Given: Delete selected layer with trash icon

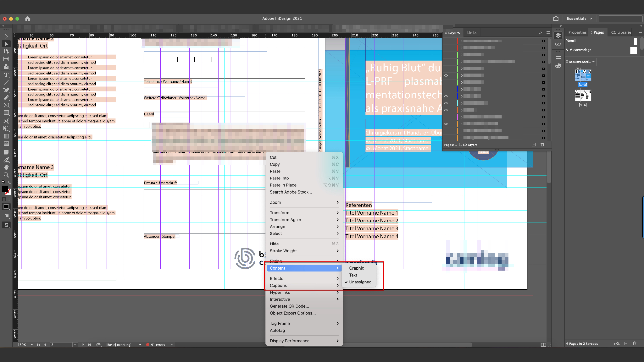Looking at the screenshot, I should click(542, 145).
